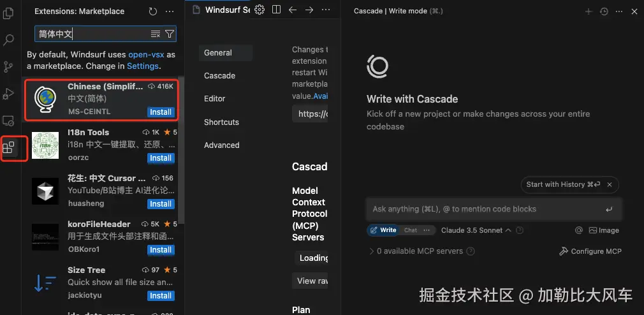Screen dimensions: 644x315
Task: Open more Cascade mode options
Action: (427, 230)
